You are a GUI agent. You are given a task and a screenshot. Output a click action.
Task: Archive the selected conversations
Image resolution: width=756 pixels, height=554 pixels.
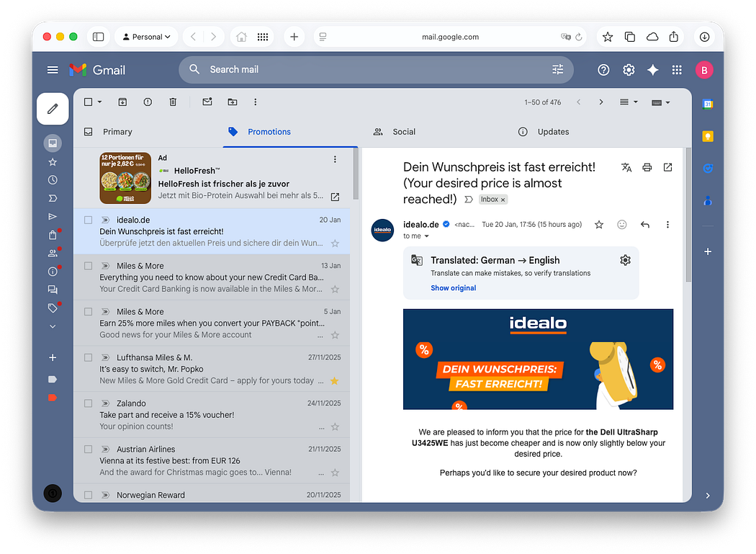(122, 102)
